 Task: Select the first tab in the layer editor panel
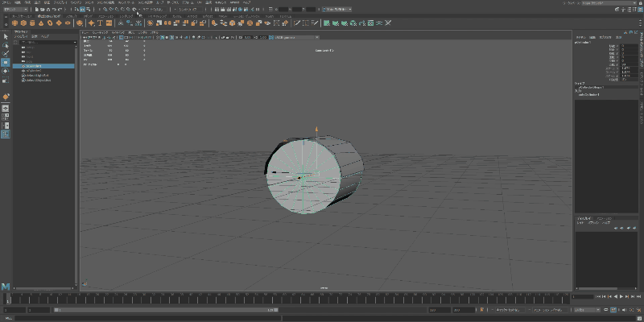(x=583, y=218)
